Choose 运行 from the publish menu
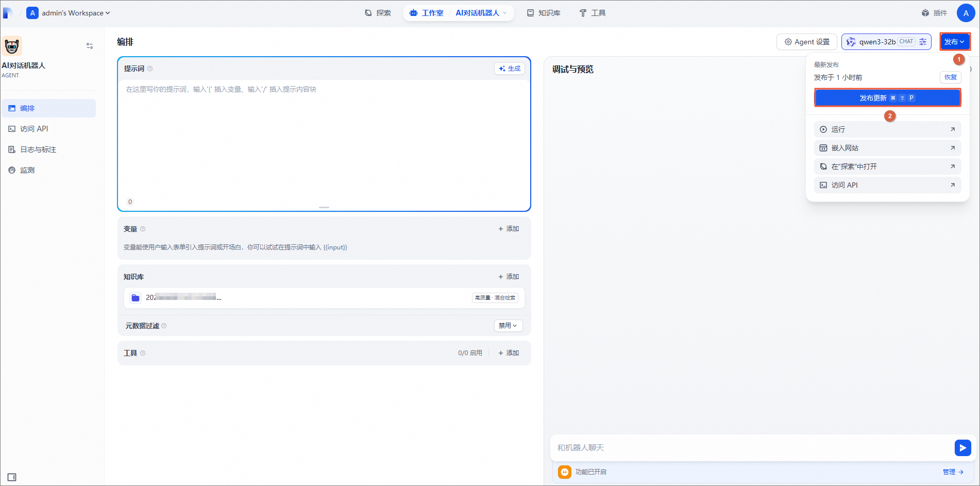980x486 pixels. [887, 129]
